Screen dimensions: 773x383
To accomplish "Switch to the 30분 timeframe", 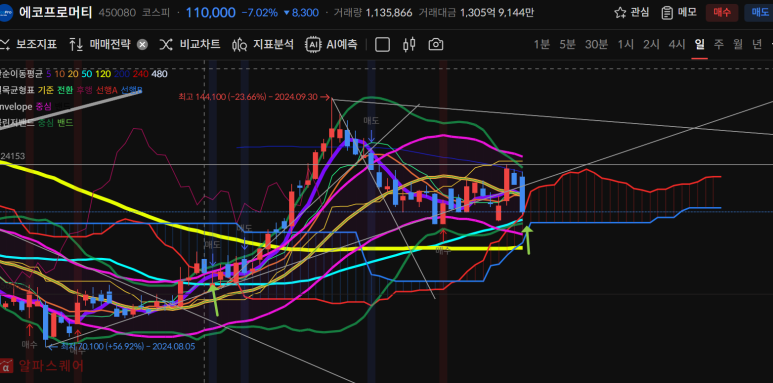I will (x=596, y=44).
